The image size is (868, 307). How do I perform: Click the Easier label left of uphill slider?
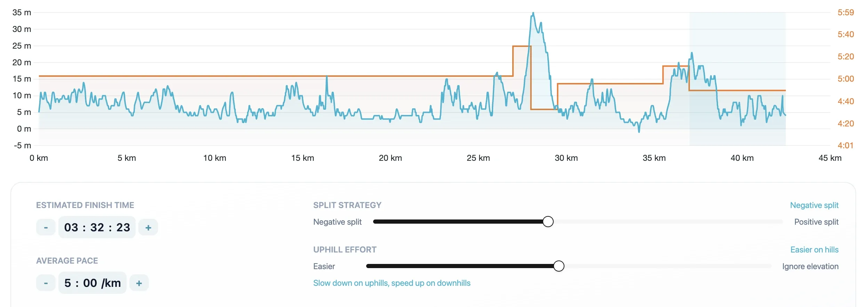tap(324, 266)
